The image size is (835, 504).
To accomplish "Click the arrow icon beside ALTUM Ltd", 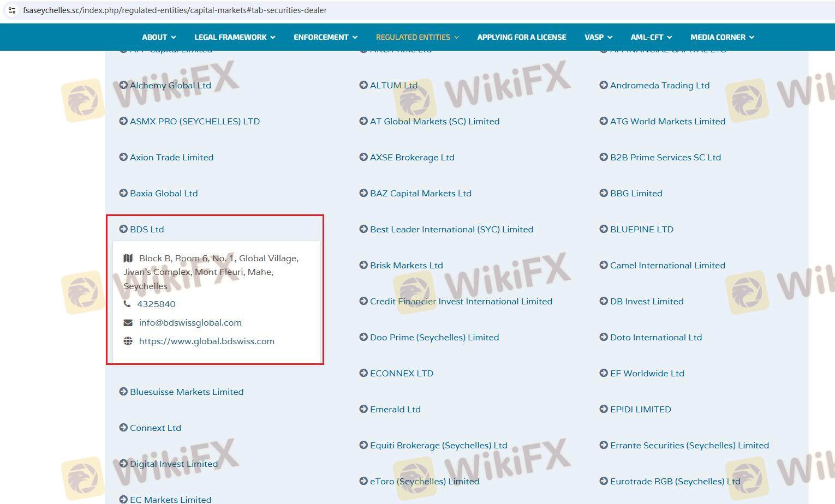I will (x=363, y=85).
